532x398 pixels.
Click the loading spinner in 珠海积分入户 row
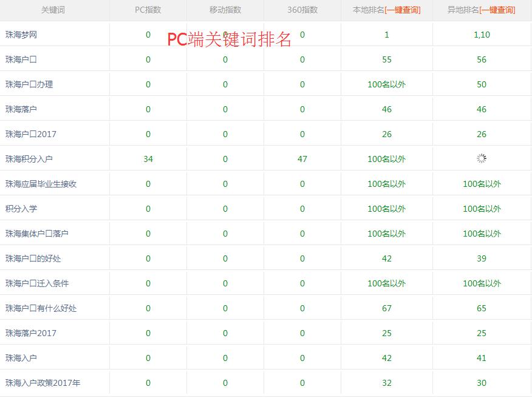point(482,158)
